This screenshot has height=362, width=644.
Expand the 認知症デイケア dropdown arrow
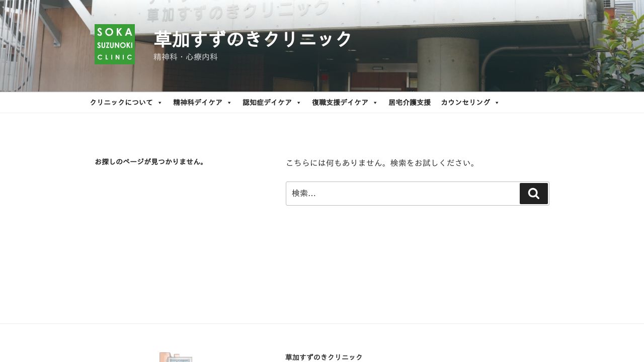coord(298,103)
